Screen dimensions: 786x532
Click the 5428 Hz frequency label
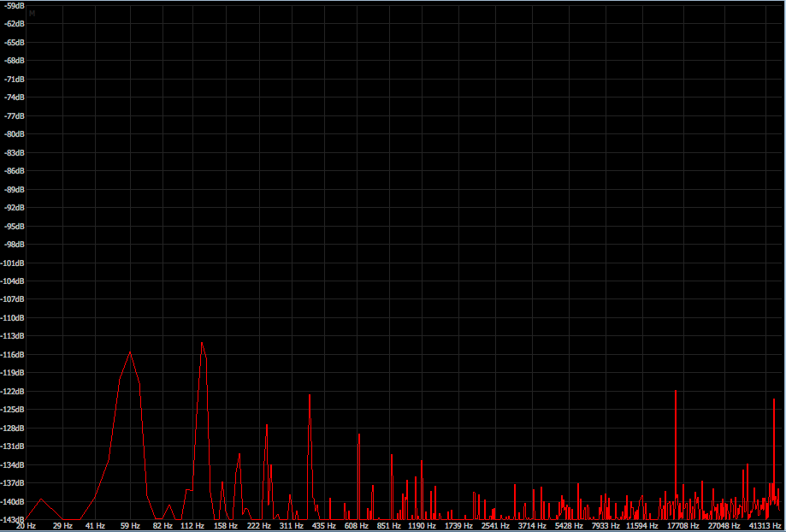pos(569,526)
